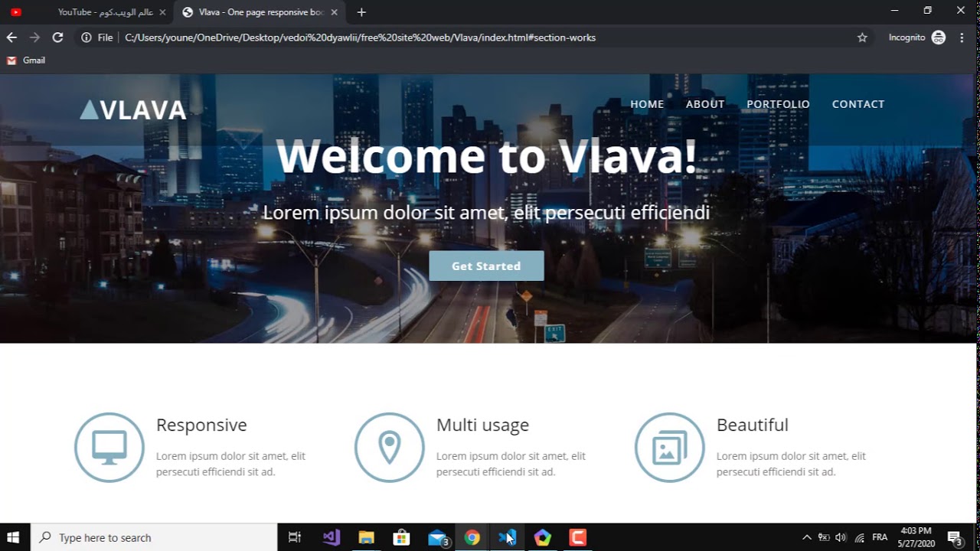Image resolution: width=980 pixels, height=551 pixels.
Task: Reload the page
Action: pos(57,37)
